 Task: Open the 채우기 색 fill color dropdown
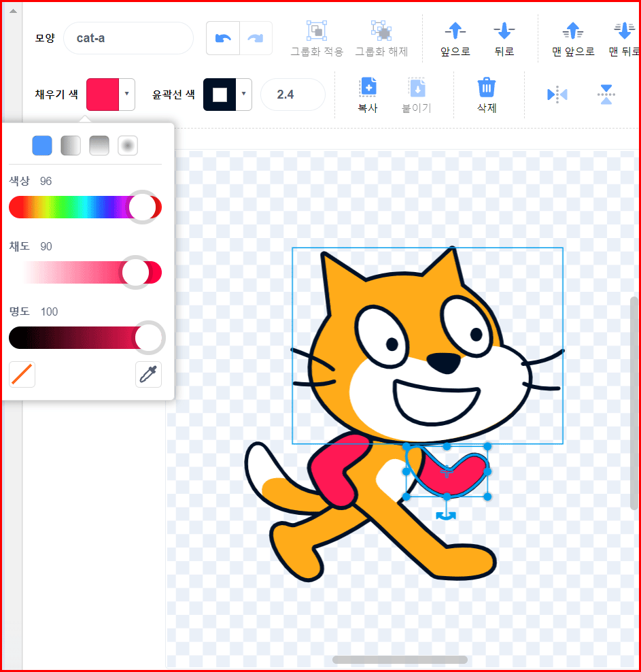(x=126, y=94)
